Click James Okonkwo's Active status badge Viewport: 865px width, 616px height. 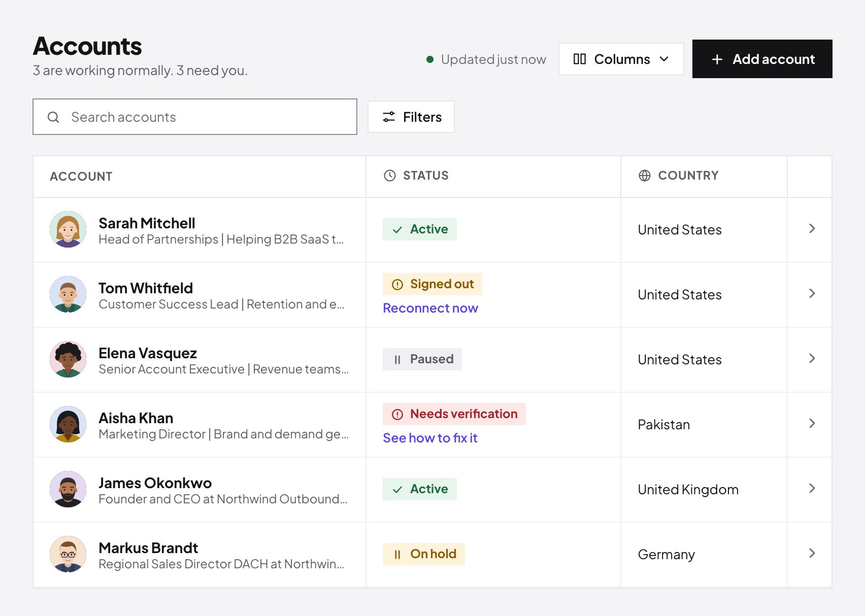(420, 489)
